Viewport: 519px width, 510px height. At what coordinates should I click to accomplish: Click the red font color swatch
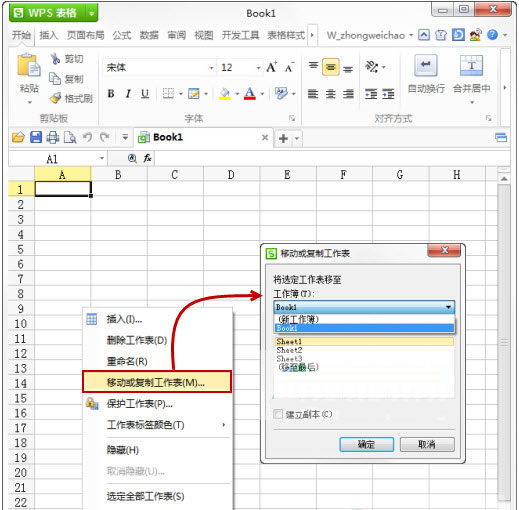[x=250, y=94]
